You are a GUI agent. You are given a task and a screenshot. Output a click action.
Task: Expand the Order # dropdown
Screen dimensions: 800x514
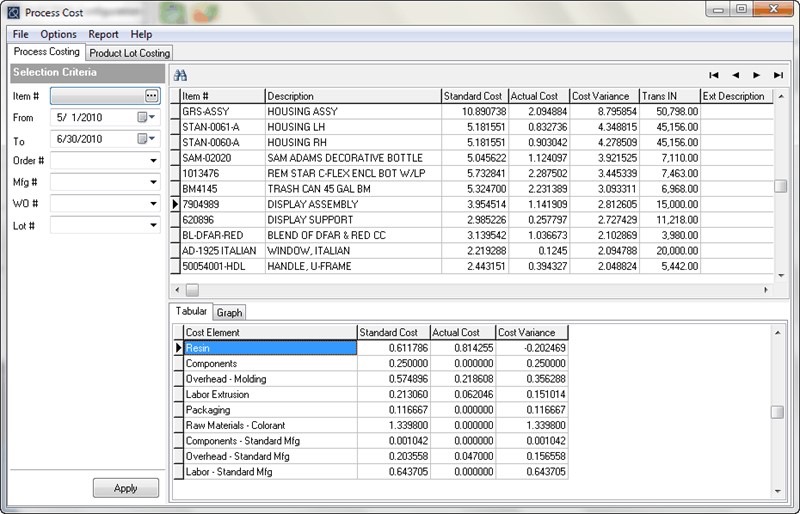[153, 160]
